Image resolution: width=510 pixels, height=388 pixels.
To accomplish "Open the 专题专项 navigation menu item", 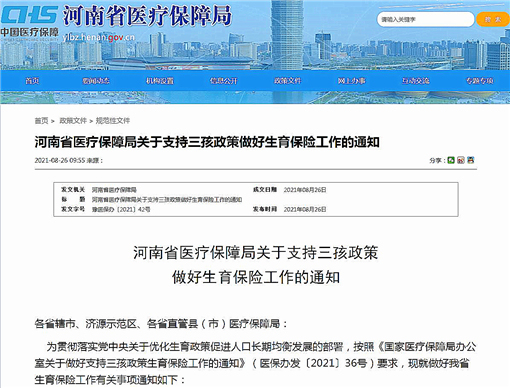I will tap(479, 81).
